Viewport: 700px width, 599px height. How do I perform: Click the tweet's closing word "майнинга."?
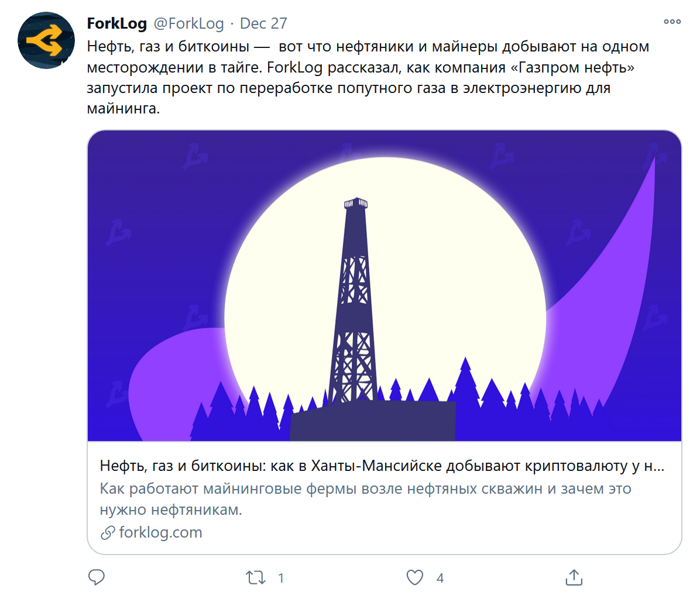[x=123, y=108]
